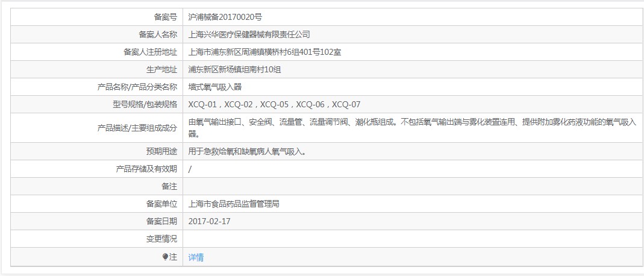Click model list starting with XCQ-01

[x=274, y=104]
